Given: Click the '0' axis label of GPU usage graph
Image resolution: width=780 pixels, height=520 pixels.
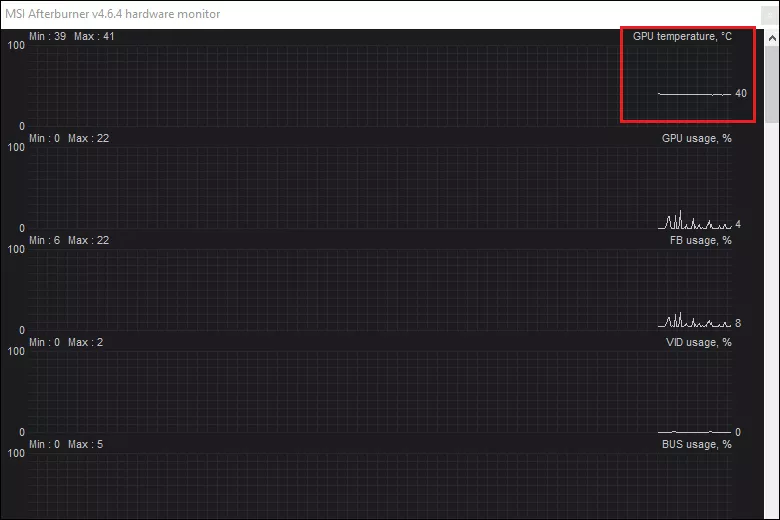Looking at the screenshot, I should [22, 228].
